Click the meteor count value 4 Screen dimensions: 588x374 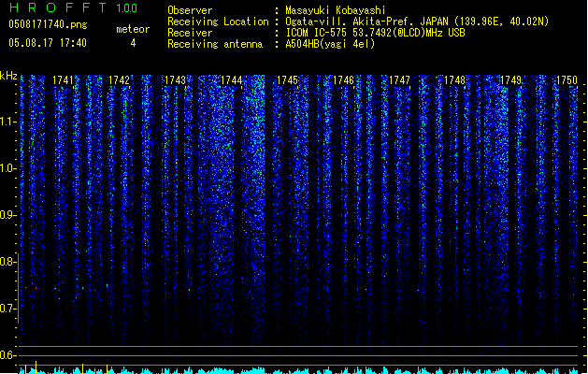click(x=133, y=43)
